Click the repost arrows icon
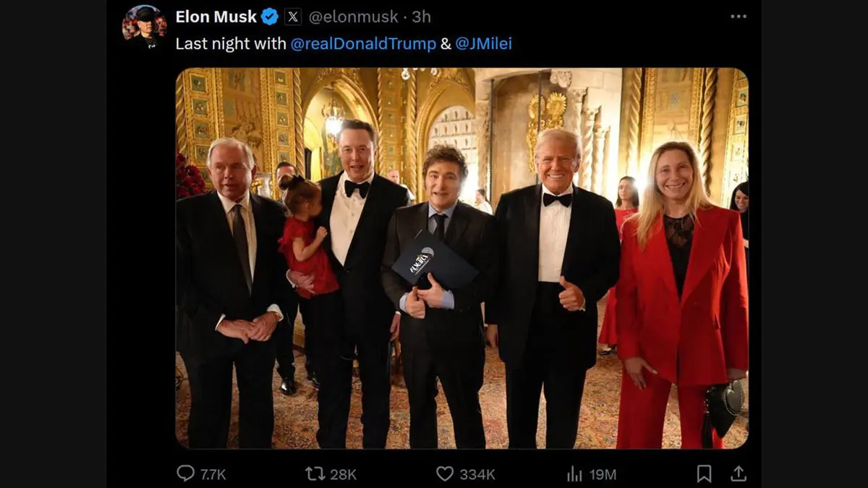 (315, 474)
